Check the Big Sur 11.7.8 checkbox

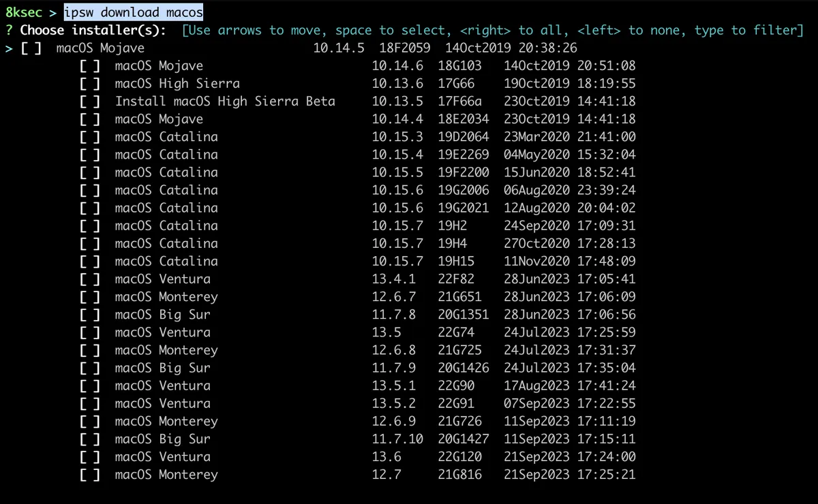[91, 315]
